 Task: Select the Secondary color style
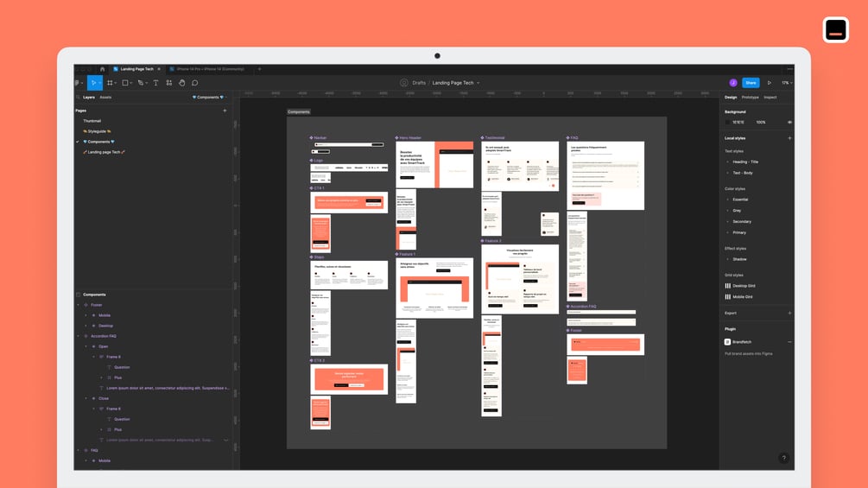point(742,222)
